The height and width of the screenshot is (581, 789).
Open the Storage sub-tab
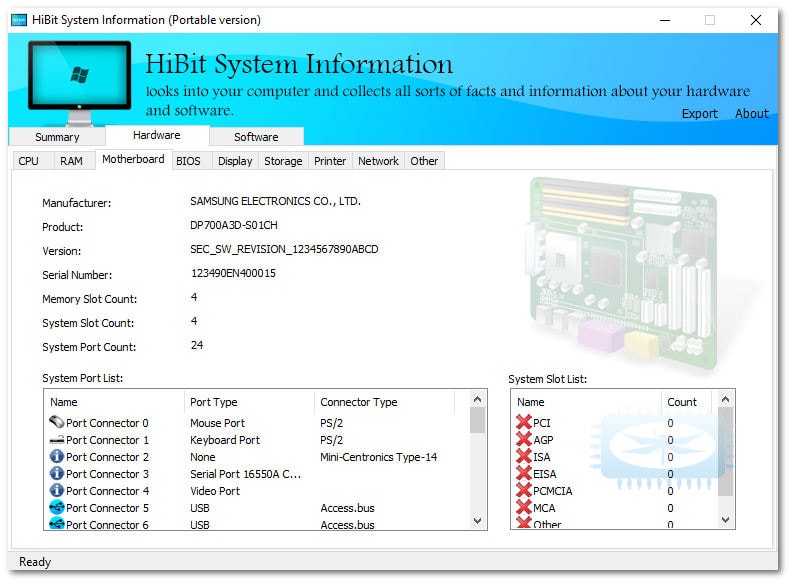(x=283, y=161)
